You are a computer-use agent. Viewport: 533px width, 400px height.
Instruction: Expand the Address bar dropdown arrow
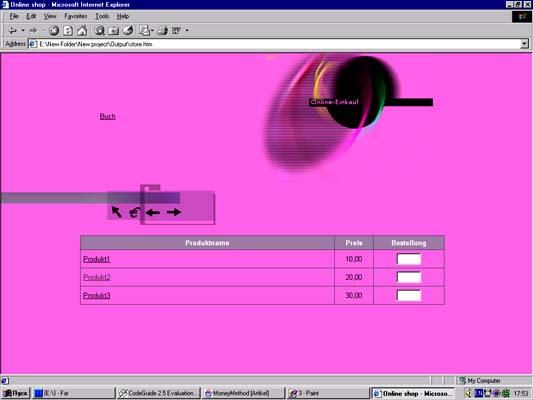pos(525,44)
